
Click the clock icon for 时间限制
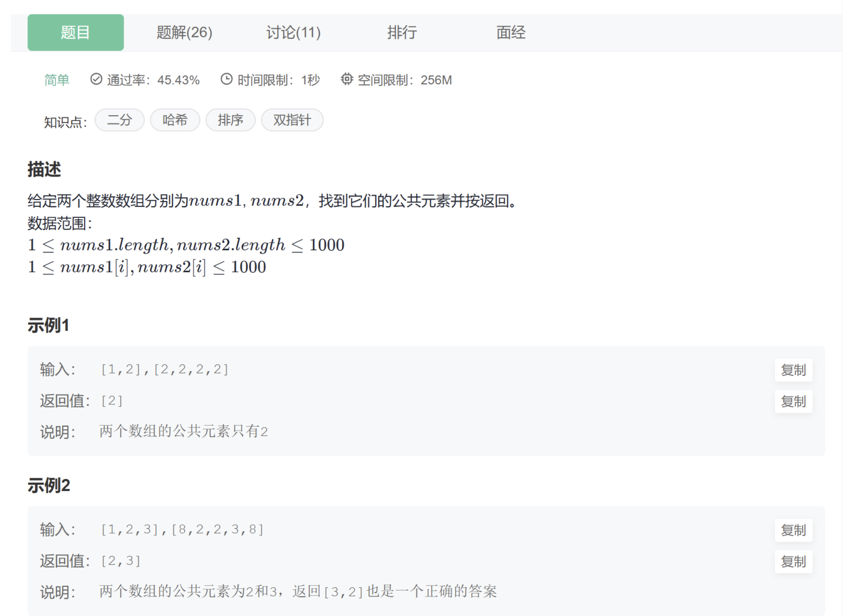tap(227, 79)
